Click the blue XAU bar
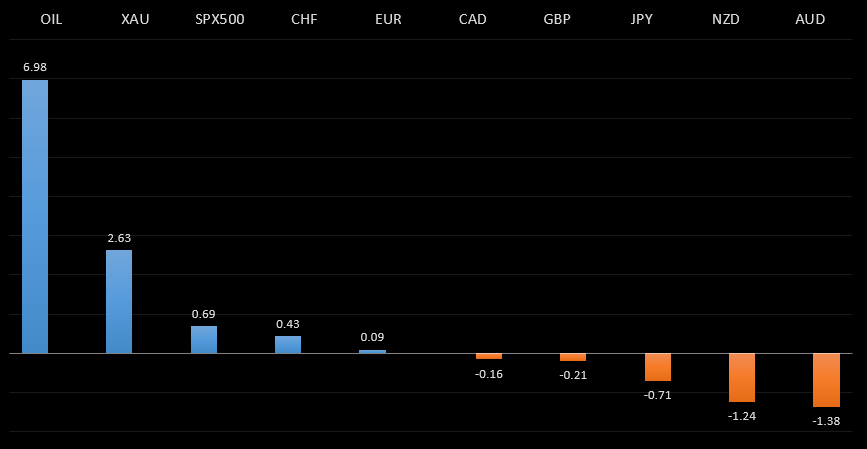Viewport: 867px width, 449px height. point(119,301)
